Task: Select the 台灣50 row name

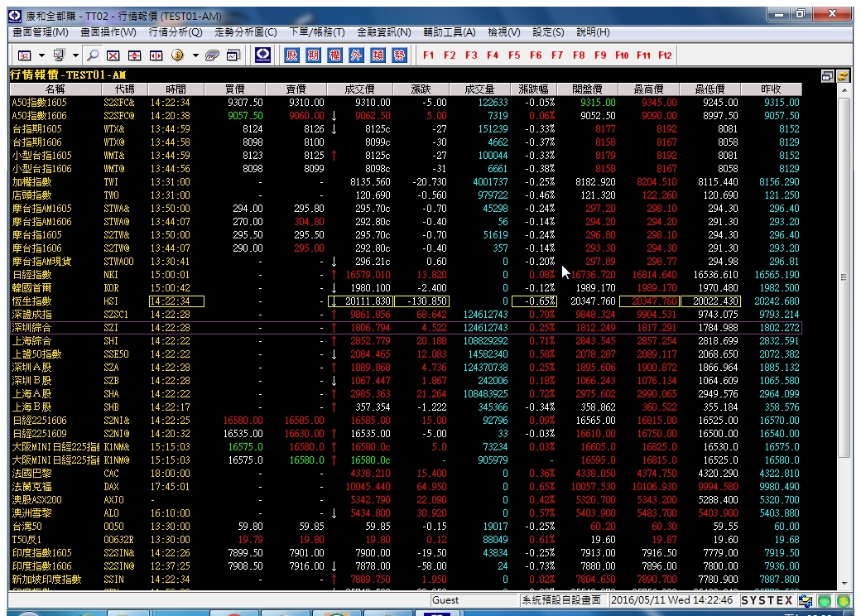Action: [x=27, y=526]
